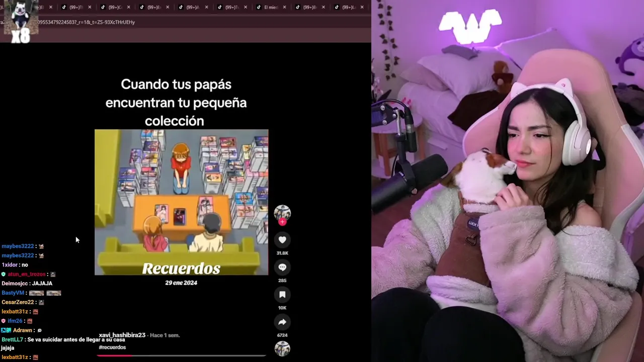This screenshot has height=362, width=644.
Task: Click the 10K saves count
Action: pos(282,308)
